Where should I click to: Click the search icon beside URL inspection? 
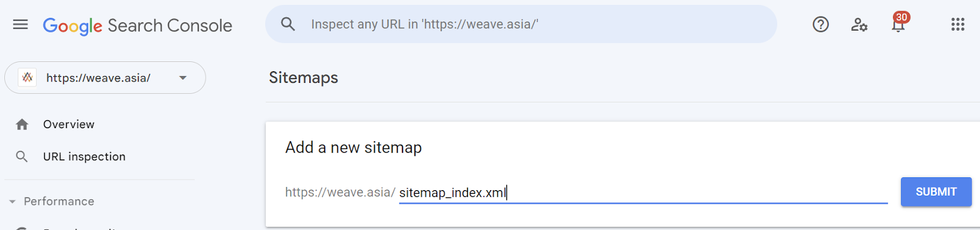22,156
